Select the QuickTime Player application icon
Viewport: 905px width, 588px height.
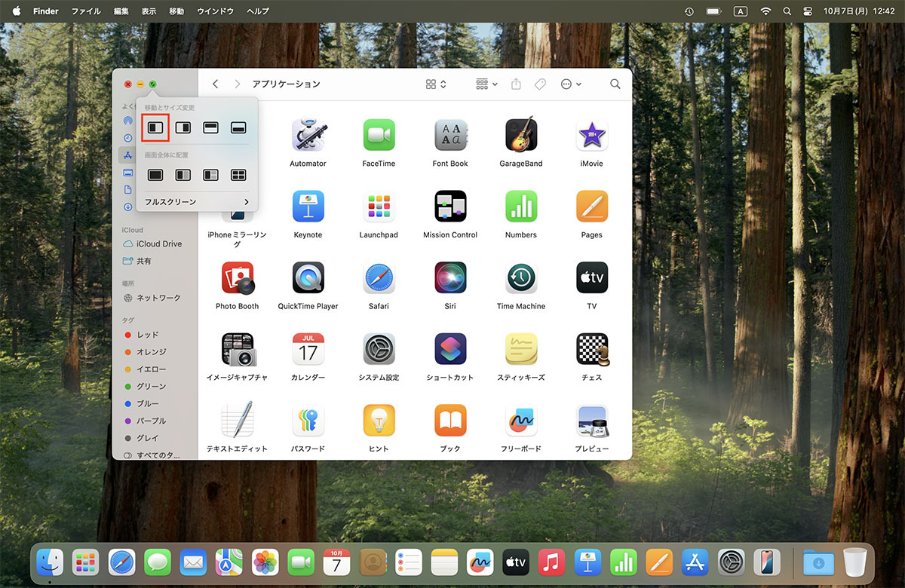click(x=308, y=277)
